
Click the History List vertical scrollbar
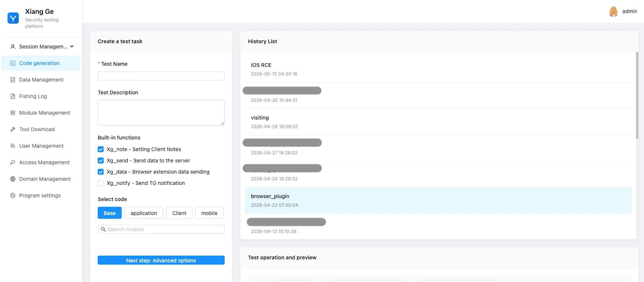(637, 95)
